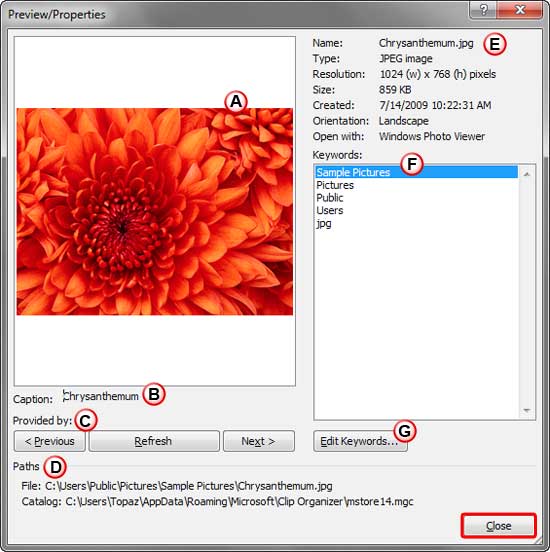550x552 pixels.
Task: Click the size value 859 KB
Action: tap(395, 90)
